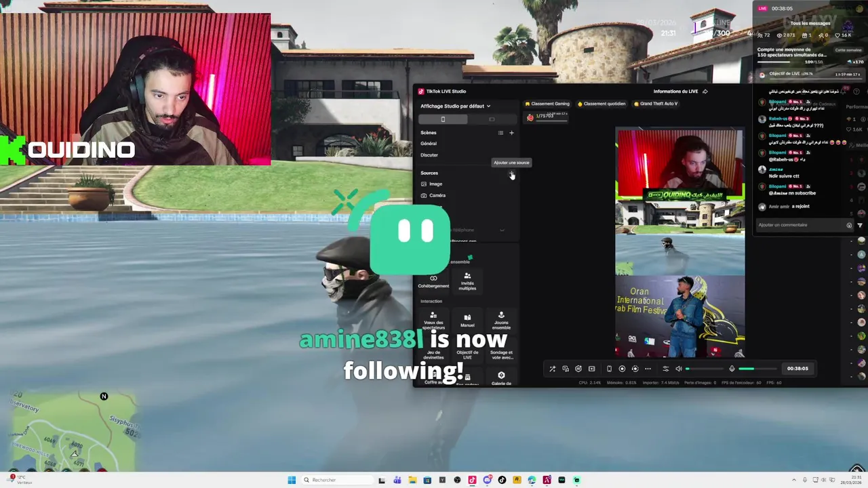Open OBS Studio taskbar icon

pos(457,480)
